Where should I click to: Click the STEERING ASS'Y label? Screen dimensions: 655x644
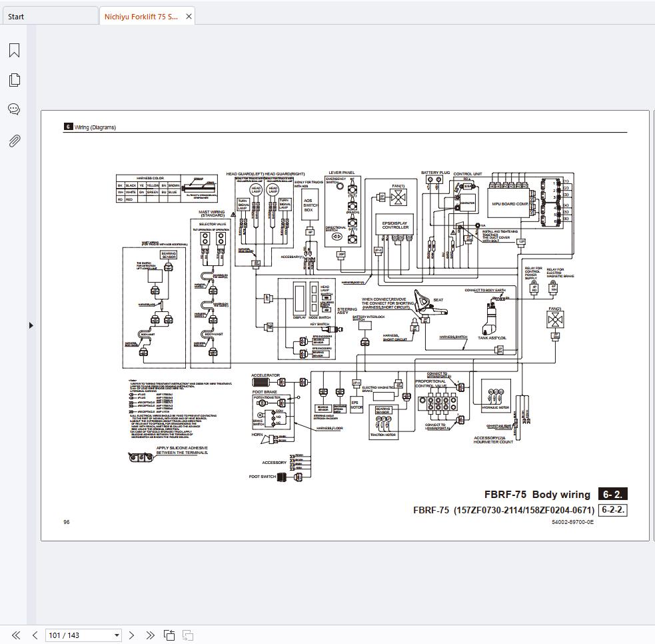(x=346, y=311)
